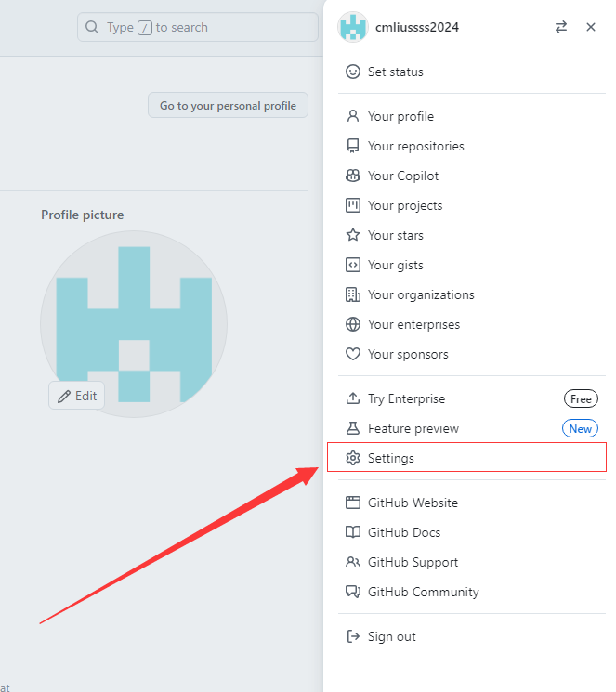Open Your repositories from the menu
The width and height of the screenshot is (616, 692).
pyautogui.click(x=415, y=146)
